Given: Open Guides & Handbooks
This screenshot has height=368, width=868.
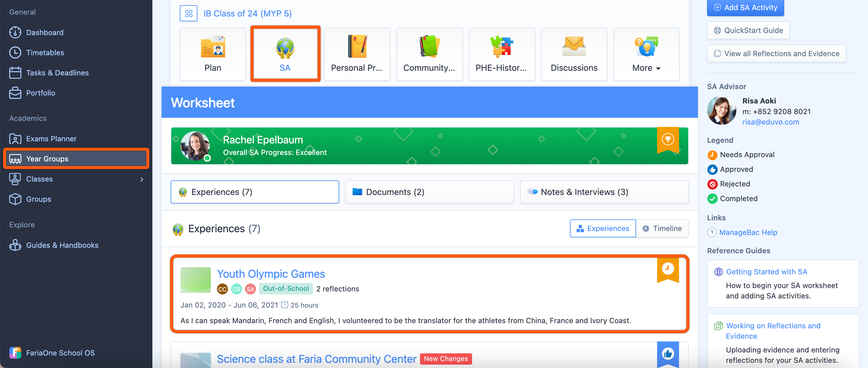Looking at the screenshot, I should click(62, 245).
